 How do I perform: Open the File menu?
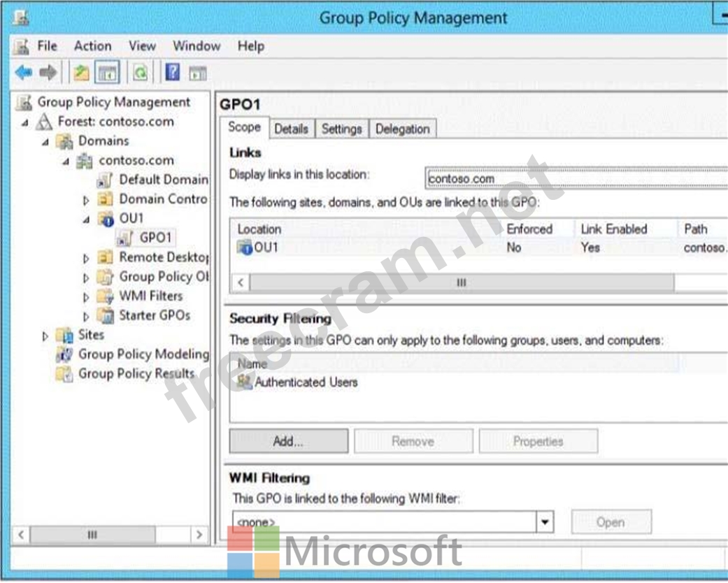47,46
